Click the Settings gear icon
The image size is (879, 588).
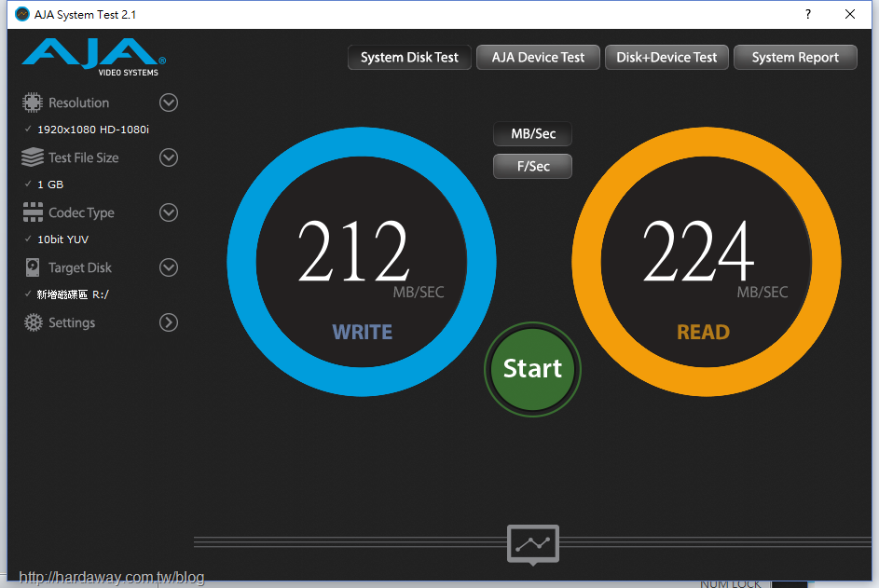[33, 322]
